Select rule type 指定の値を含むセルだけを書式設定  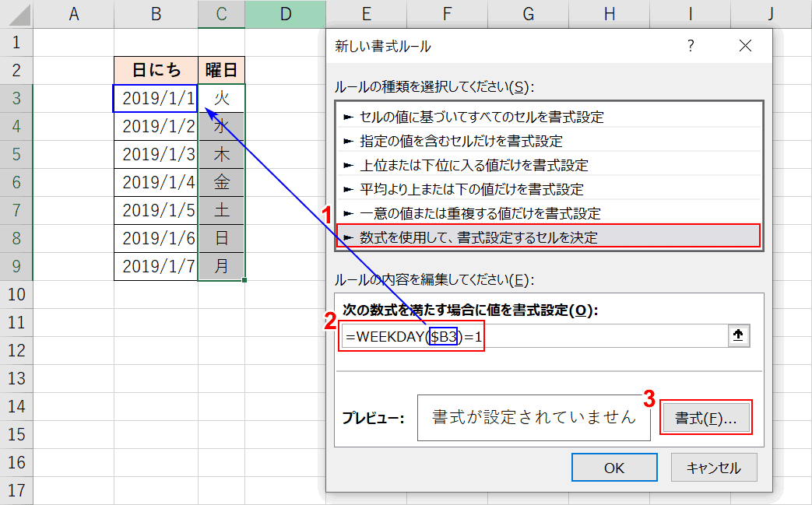click(x=549, y=141)
